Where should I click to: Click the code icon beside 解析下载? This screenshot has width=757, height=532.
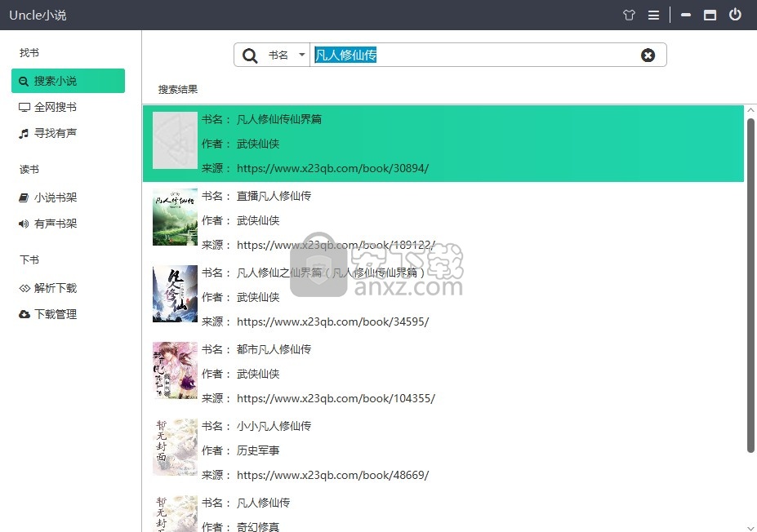coord(24,288)
